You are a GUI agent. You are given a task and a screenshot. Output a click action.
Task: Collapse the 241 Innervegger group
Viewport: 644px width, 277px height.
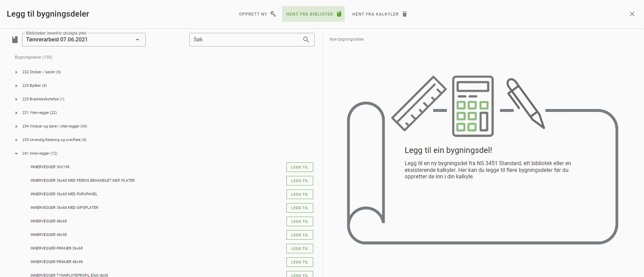point(16,153)
